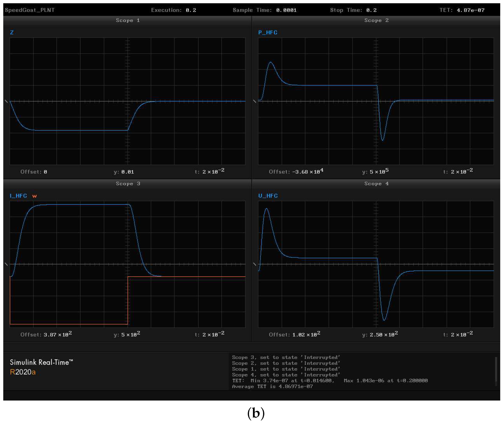Screen dimensions: 504x423
Task: Click Scope 3 zero-level marker arrow
Action: pyautogui.click(x=6, y=264)
